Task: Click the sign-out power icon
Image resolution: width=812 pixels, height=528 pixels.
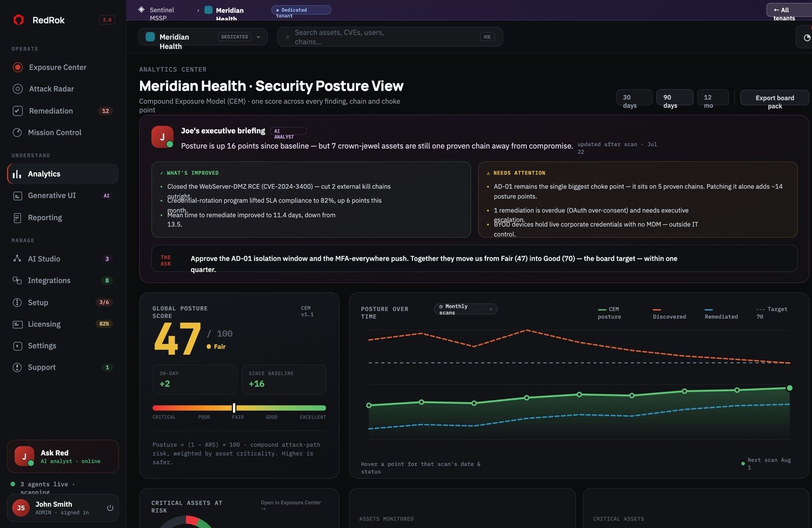Action: click(110, 508)
